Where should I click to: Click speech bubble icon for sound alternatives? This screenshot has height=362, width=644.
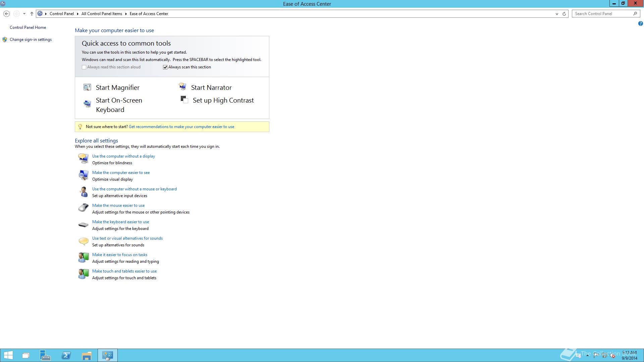pyautogui.click(x=83, y=241)
